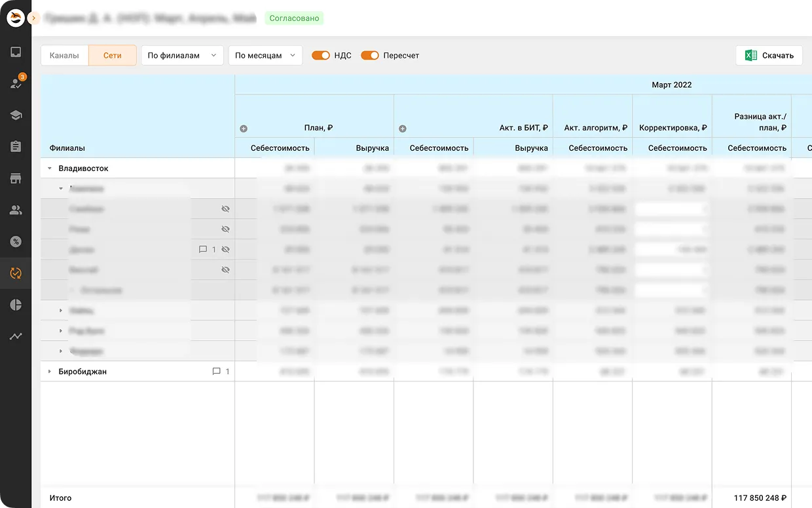This screenshot has width=812, height=508.
Task: Open the trend line chart icon
Action: coord(16,336)
